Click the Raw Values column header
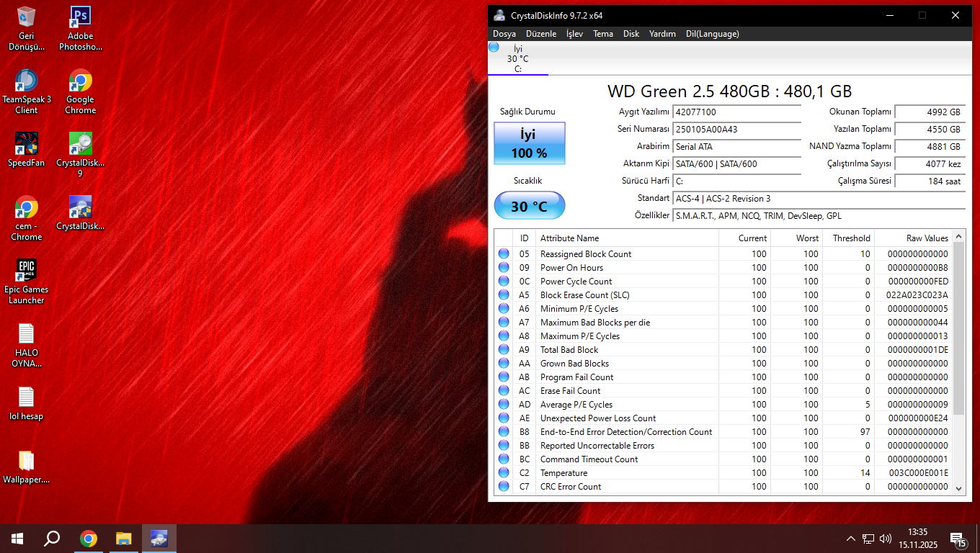Image resolution: width=980 pixels, height=553 pixels. 914,238
